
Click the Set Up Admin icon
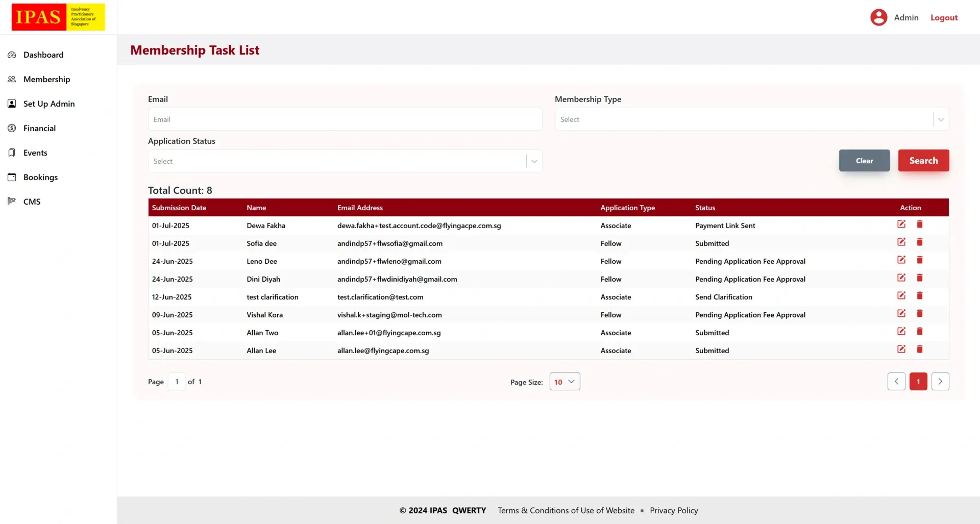[x=12, y=104]
